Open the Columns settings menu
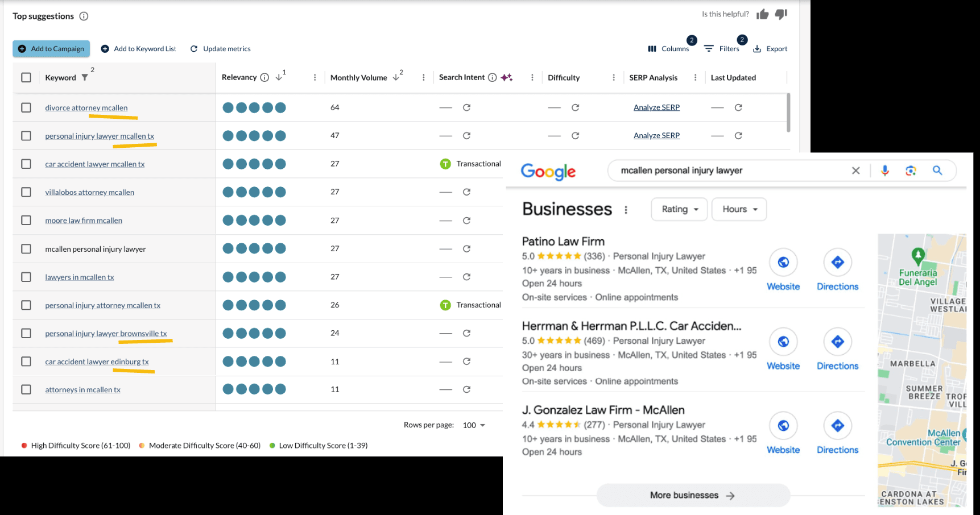 (668, 49)
